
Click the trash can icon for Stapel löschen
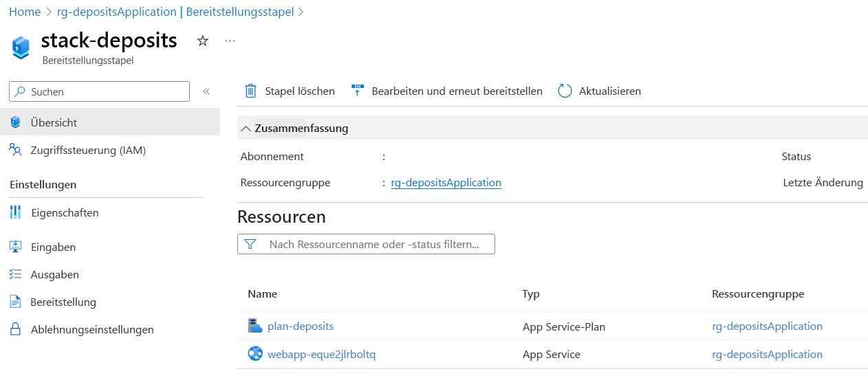click(x=251, y=91)
